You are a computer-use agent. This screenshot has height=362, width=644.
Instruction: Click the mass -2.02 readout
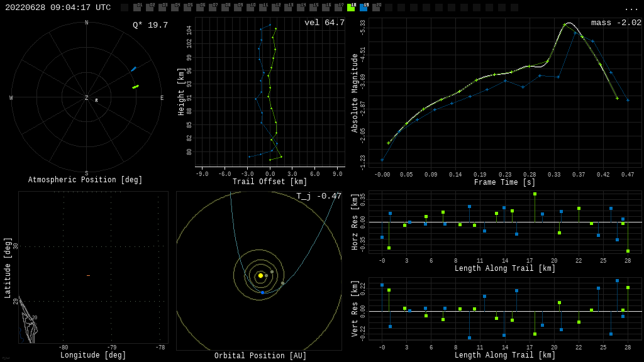pos(616,23)
